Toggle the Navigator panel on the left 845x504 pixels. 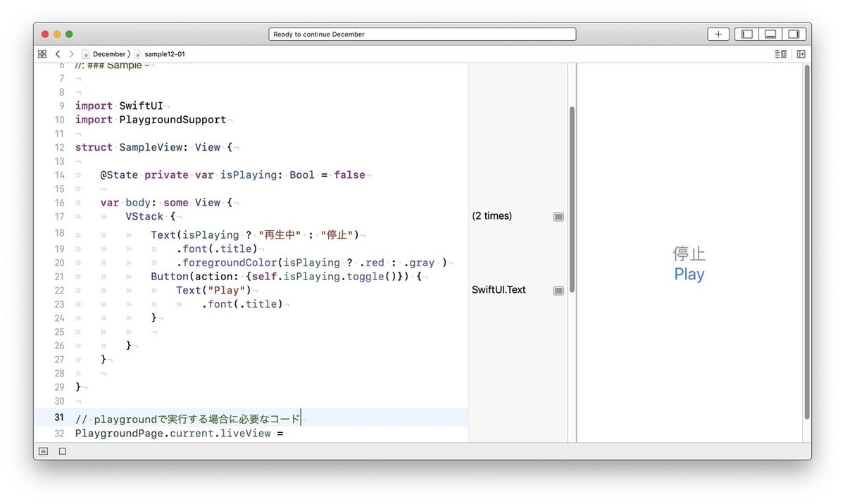[746, 34]
